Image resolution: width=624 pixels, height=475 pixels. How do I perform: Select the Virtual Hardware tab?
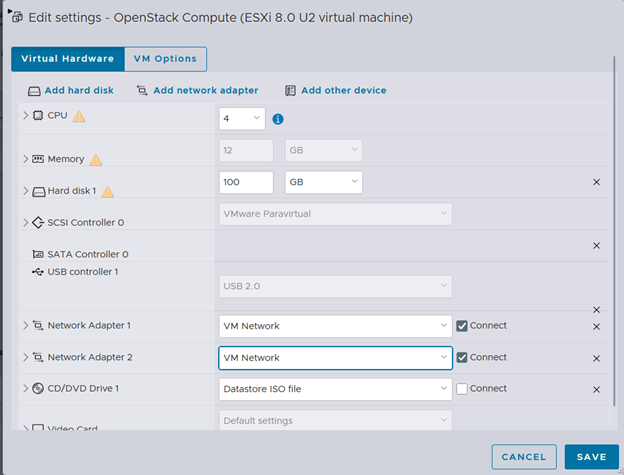click(68, 59)
